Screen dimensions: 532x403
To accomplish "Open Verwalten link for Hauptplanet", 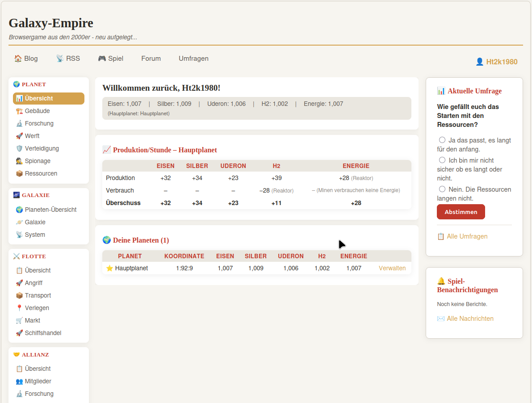I will [x=392, y=269].
